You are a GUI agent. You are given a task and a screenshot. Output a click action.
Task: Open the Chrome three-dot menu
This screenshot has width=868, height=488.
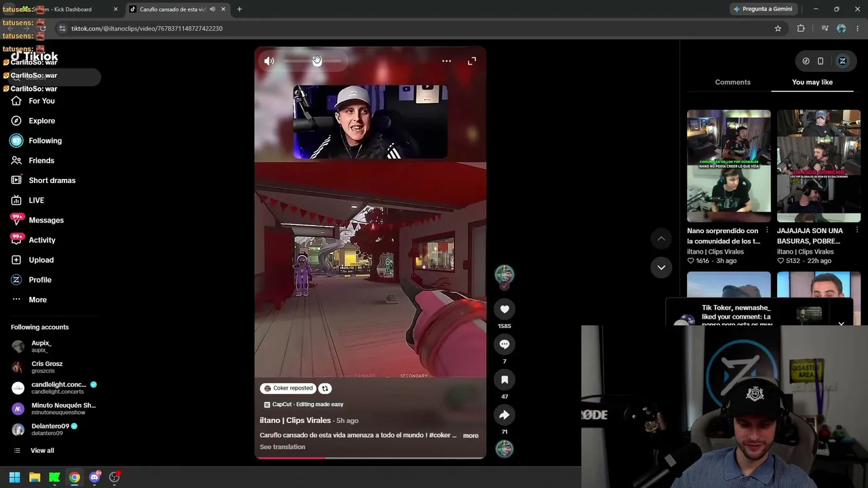(x=858, y=28)
